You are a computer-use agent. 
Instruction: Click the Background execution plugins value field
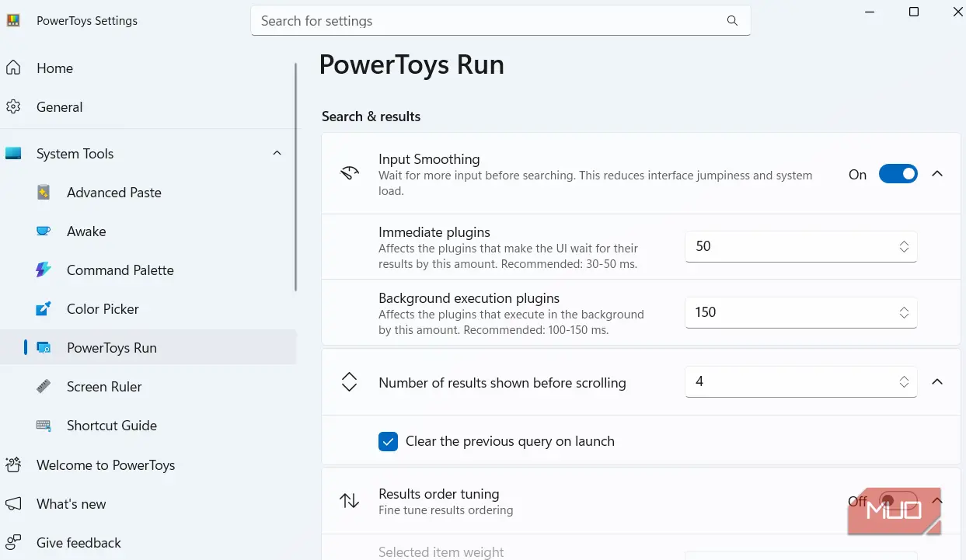click(800, 312)
